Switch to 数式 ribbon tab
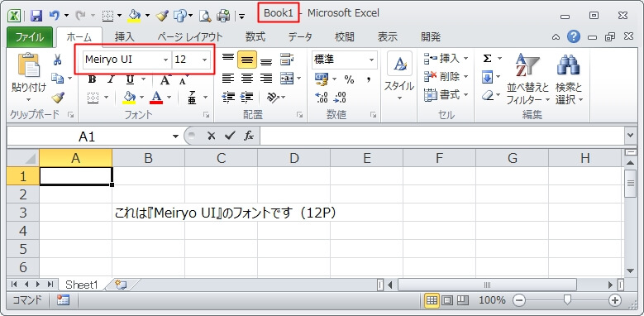 pyautogui.click(x=255, y=37)
